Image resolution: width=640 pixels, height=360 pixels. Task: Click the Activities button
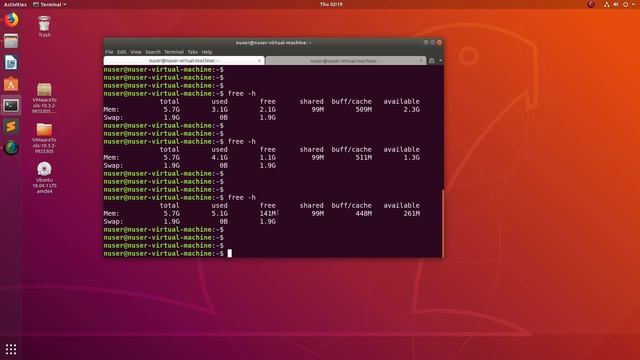tap(15, 4)
